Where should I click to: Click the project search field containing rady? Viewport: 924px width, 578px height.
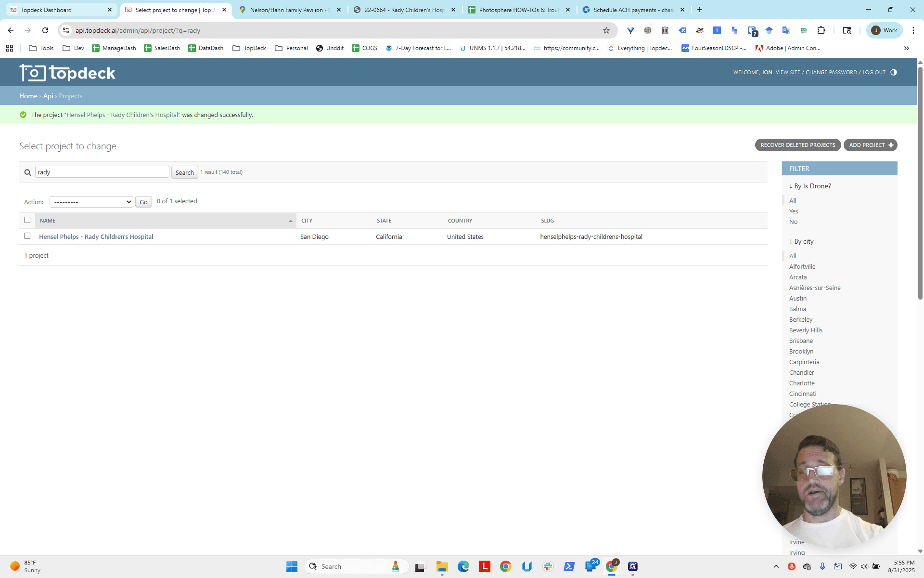[x=102, y=172]
